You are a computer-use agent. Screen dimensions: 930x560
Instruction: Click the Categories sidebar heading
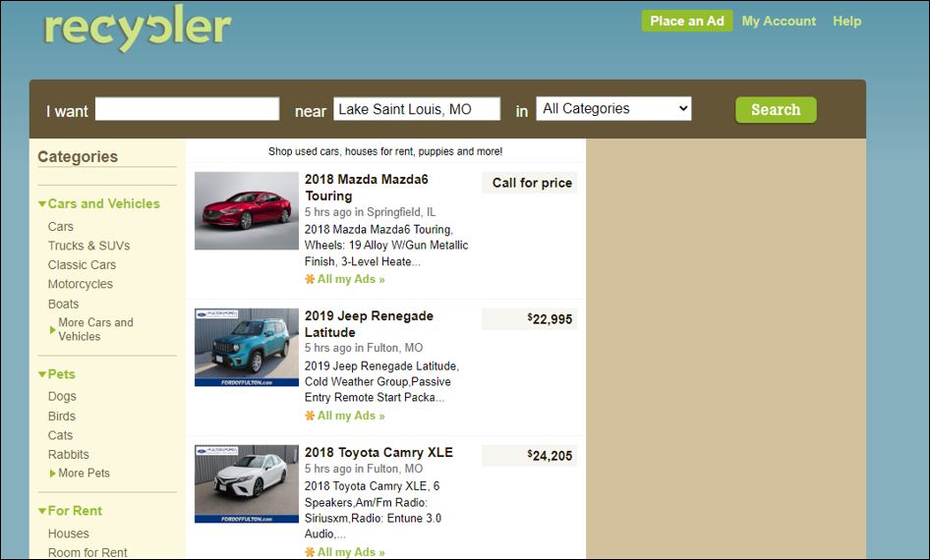tap(78, 157)
